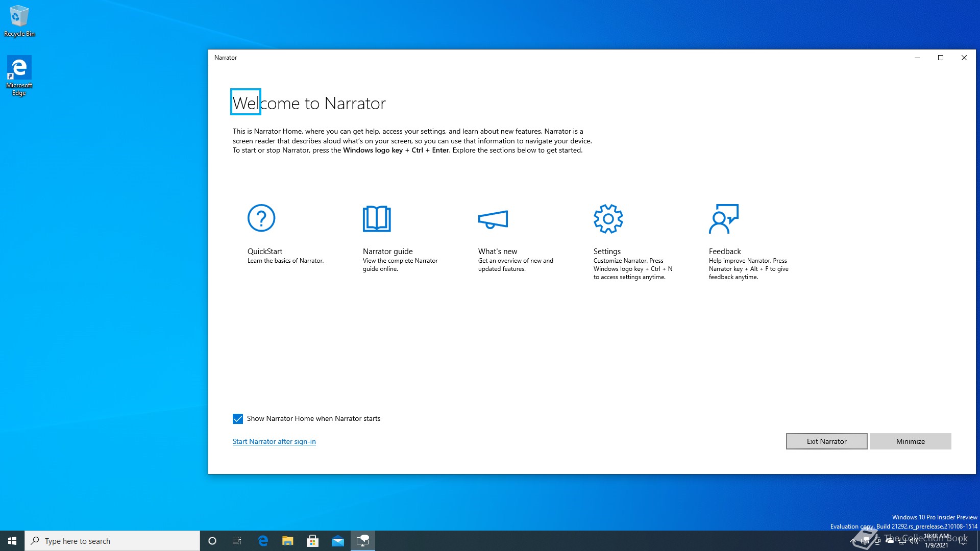Open the Narrator guide book icon
This screenshot has width=980, height=551.
(377, 218)
